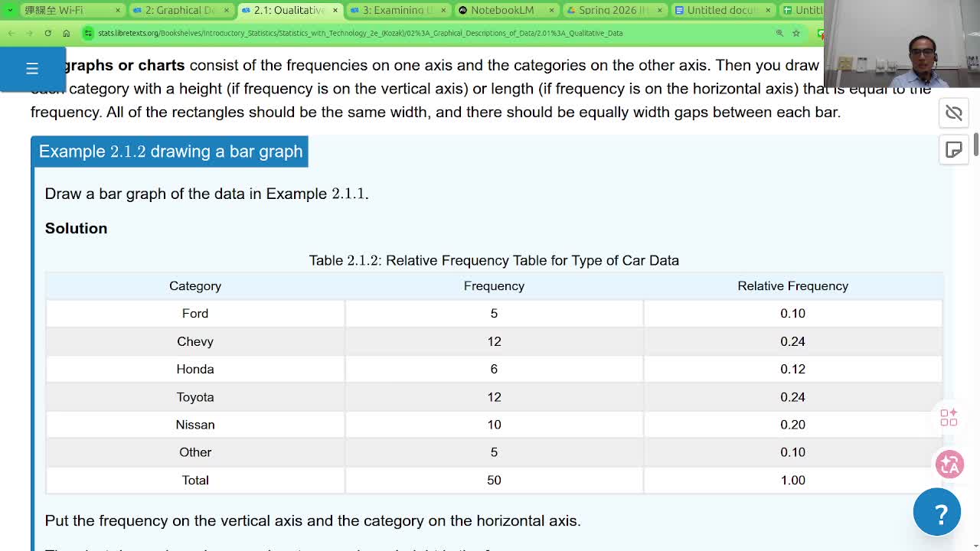The image size is (980, 551).
Task: Click the browser home icon
Action: [x=66, y=33]
